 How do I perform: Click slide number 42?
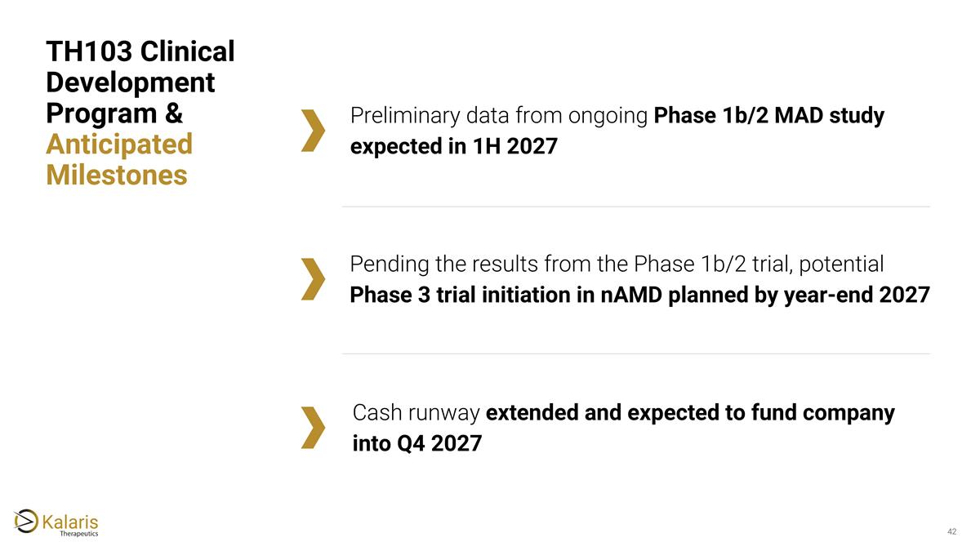pos(951,532)
